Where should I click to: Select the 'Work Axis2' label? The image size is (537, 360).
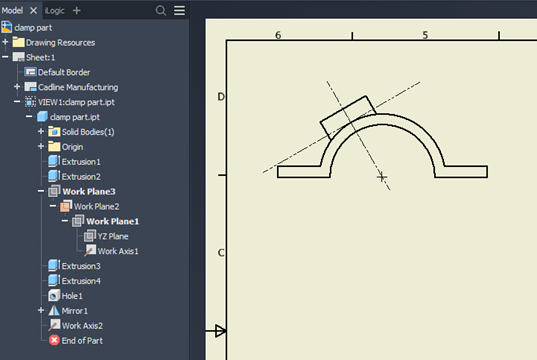(x=82, y=326)
